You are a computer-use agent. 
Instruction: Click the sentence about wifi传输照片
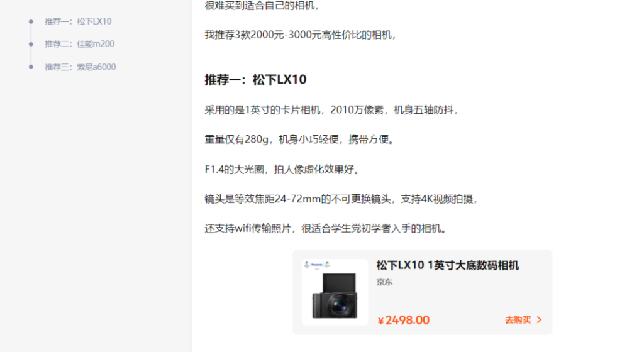tap(326, 229)
